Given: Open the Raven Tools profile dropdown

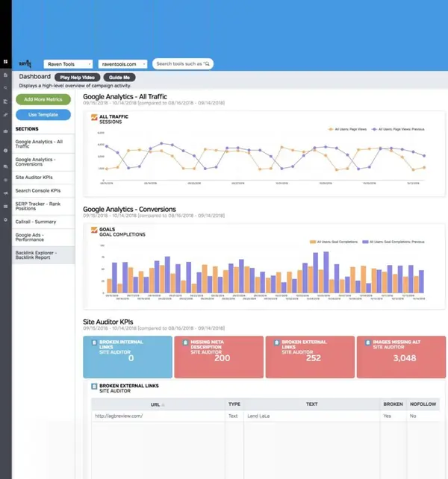Looking at the screenshot, I should click(x=68, y=64).
